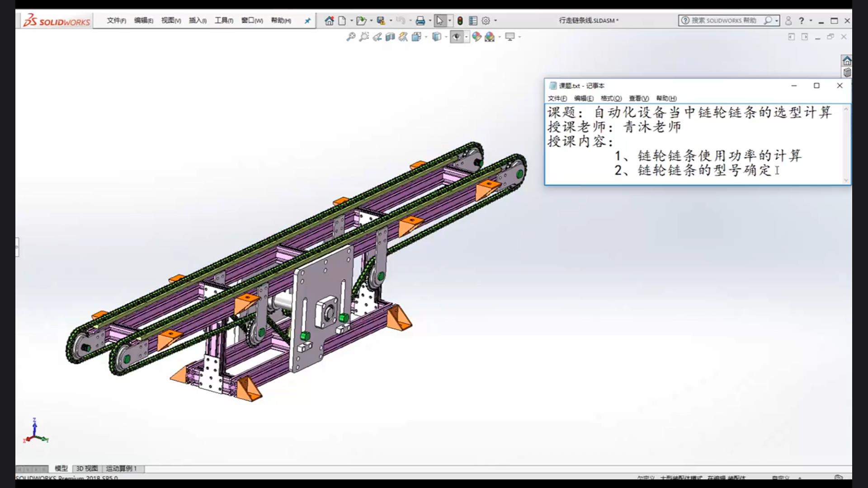Click the SolidWorks logo

pos(57,21)
